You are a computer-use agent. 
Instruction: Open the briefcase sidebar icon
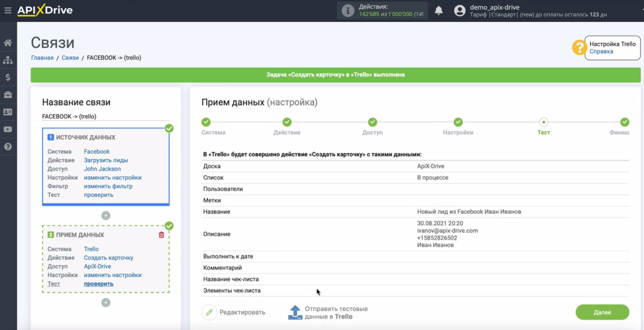coord(8,94)
